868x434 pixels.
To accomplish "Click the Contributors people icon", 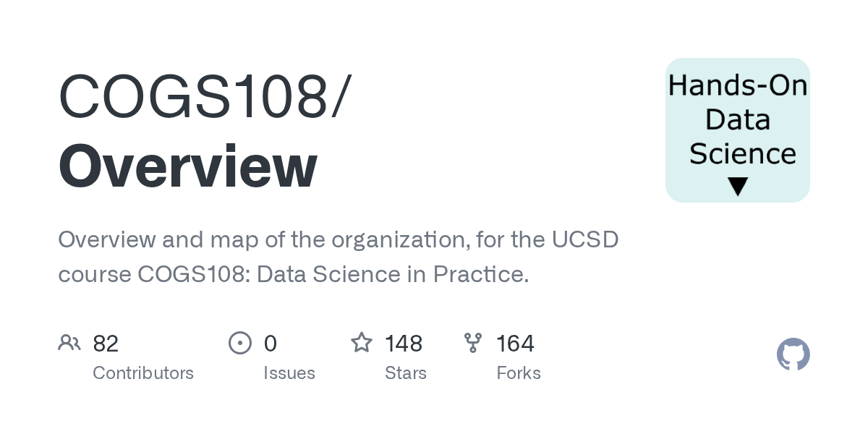I will pyautogui.click(x=69, y=343).
